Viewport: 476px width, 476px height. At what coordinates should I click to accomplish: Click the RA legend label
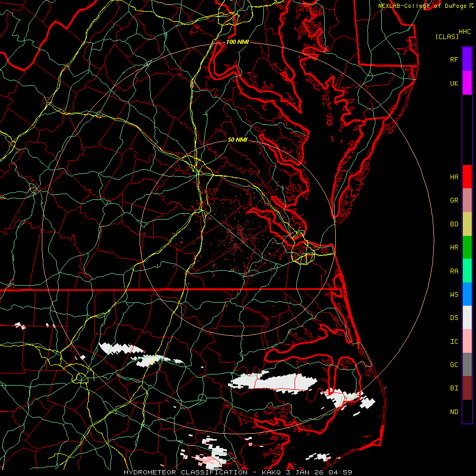click(x=454, y=271)
